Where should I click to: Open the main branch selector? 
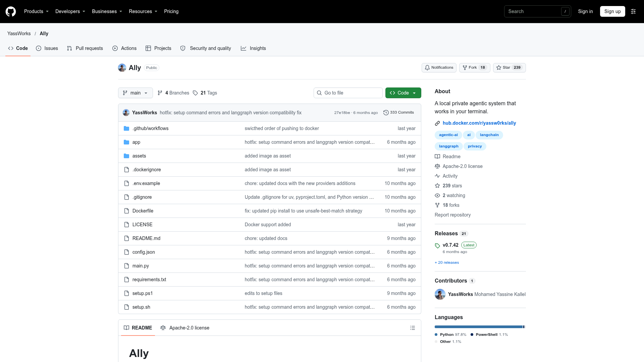point(136,93)
